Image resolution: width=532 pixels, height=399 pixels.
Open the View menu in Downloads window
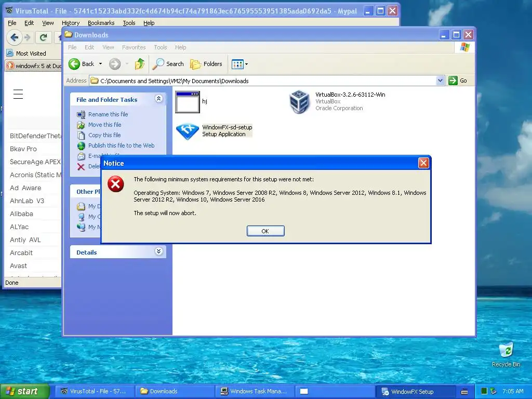pos(108,47)
